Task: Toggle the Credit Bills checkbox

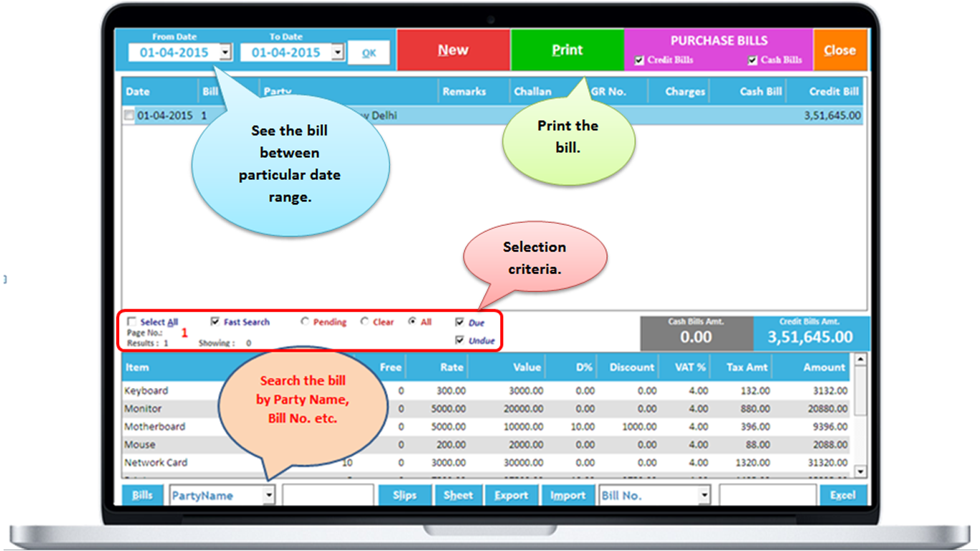Action: (x=639, y=61)
